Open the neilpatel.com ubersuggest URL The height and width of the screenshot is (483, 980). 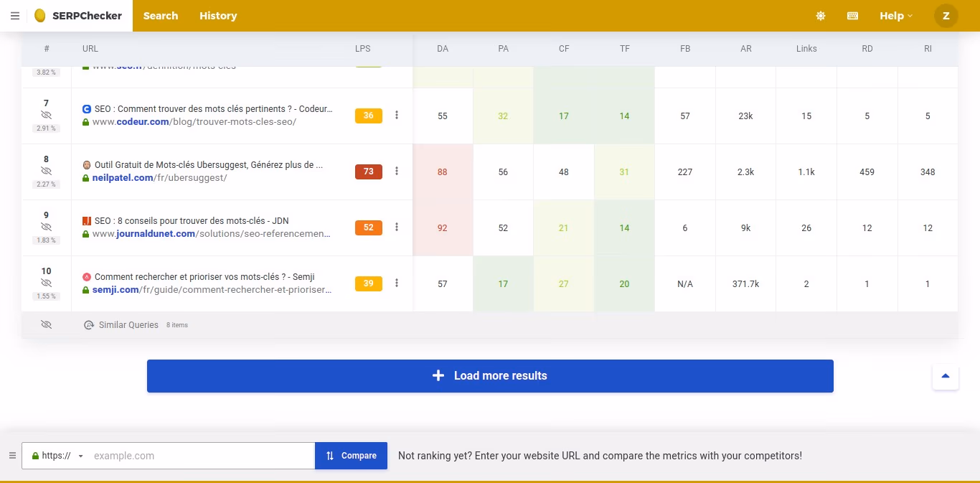pos(159,178)
